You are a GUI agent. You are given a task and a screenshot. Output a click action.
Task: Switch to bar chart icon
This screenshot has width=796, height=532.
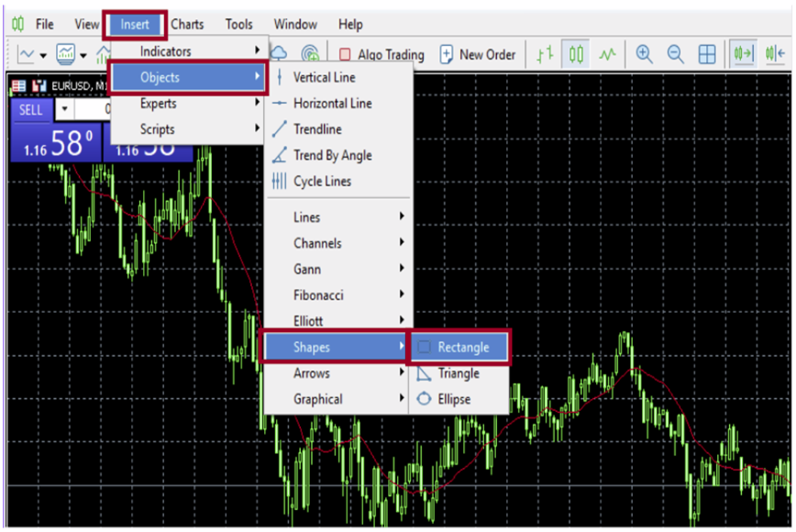(545, 54)
